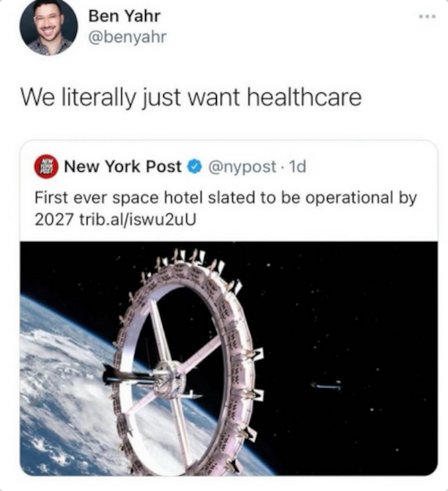Click the blue verified badge

[194, 167]
